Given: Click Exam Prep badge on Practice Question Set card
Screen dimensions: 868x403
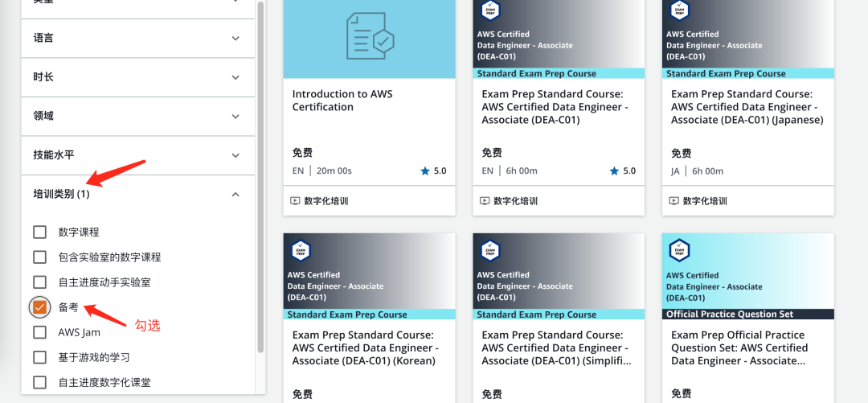Looking at the screenshot, I should (x=679, y=250).
